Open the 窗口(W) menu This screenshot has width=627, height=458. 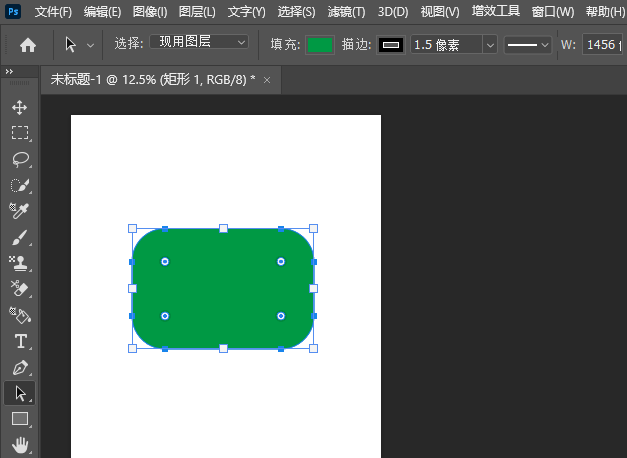(553, 12)
